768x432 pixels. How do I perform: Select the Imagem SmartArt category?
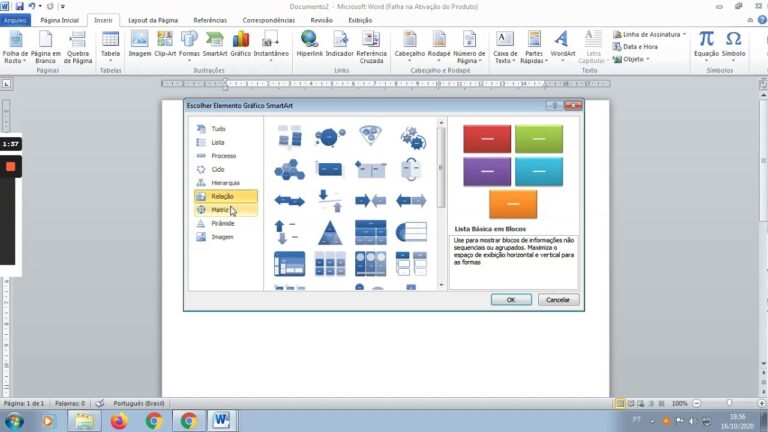pos(226,237)
